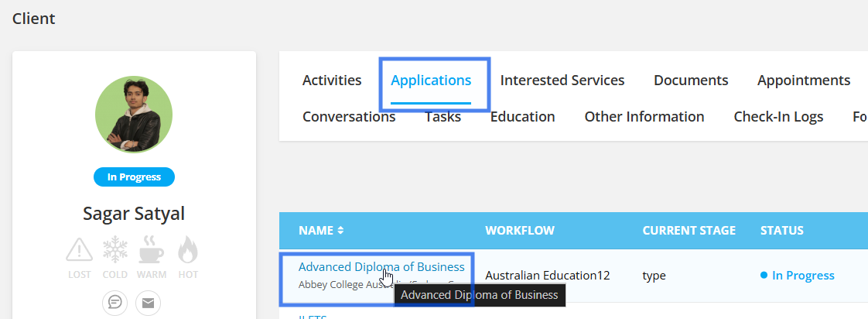Image resolution: width=868 pixels, height=319 pixels.
Task: Switch to the Tasks tab
Action: [443, 117]
